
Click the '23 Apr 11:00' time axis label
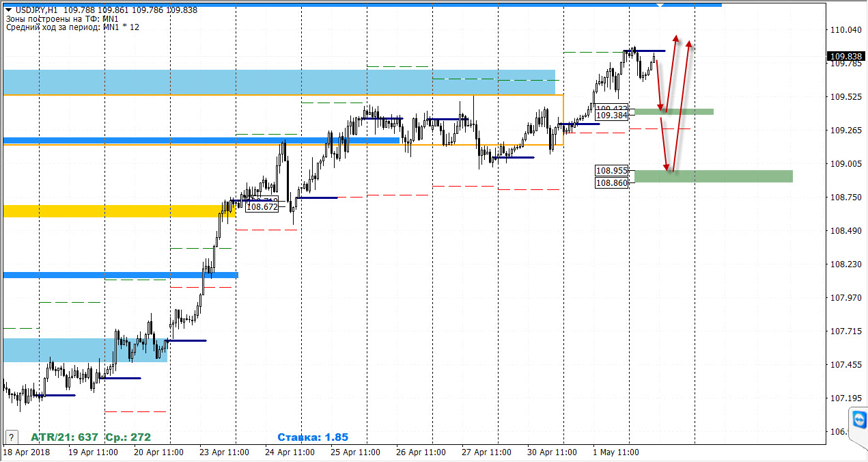[x=225, y=452]
